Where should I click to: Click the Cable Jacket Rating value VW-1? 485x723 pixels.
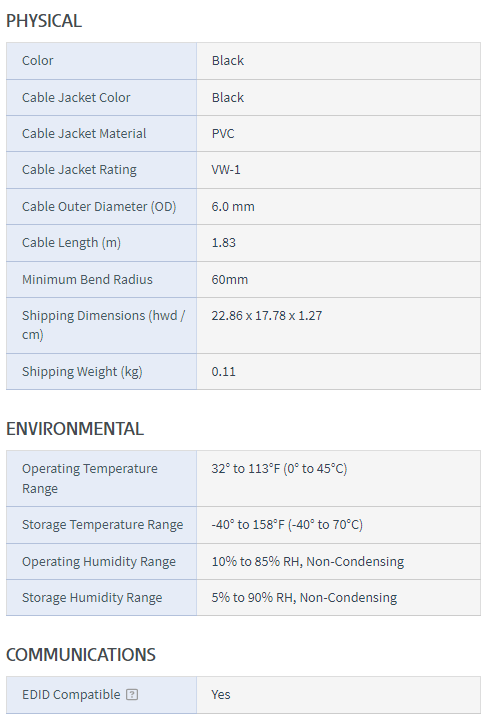point(226,170)
